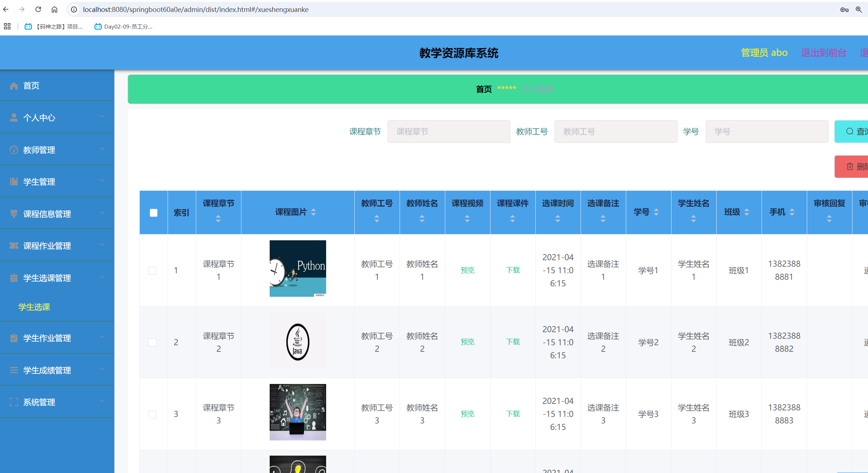Check the checkbox for row 1

[152, 270]
